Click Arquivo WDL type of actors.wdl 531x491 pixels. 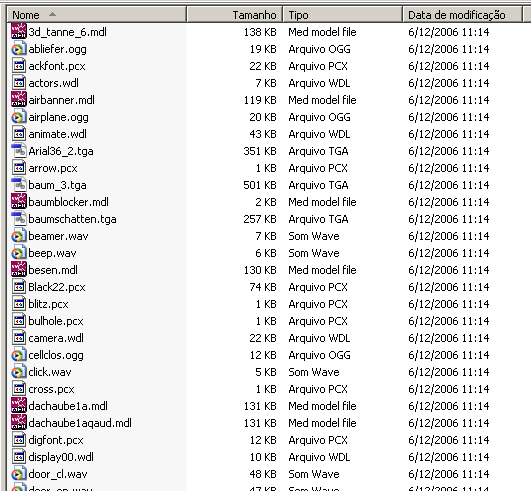tap(319, 83)
